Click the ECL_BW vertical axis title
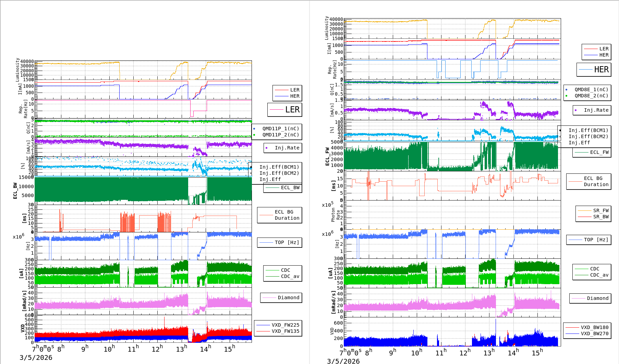Image resolution: width=619 pixels, height=364 pixels. (15, 191)
